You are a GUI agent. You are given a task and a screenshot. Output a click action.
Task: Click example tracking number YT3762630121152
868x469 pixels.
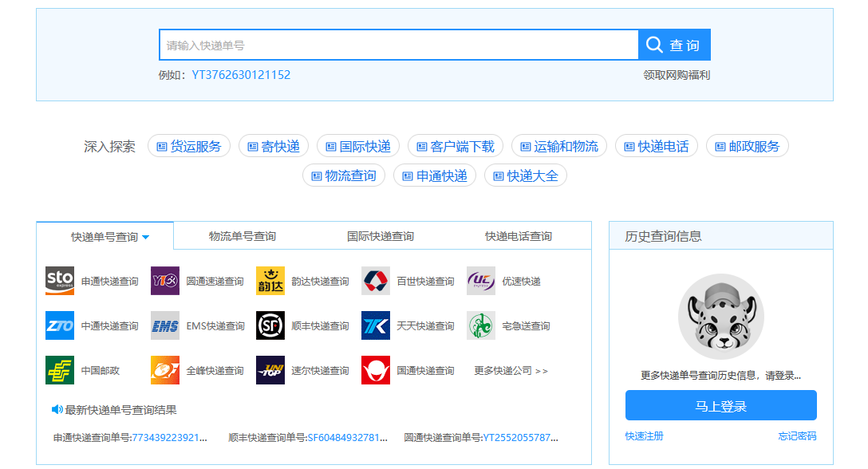coord(241,75)
